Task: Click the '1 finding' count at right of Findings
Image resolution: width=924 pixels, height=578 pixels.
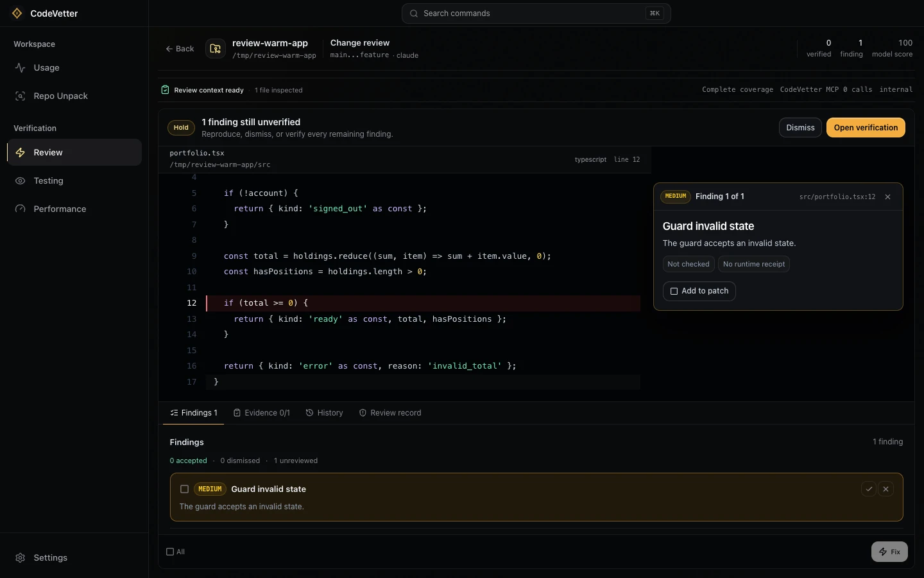Action: point(887,442)
